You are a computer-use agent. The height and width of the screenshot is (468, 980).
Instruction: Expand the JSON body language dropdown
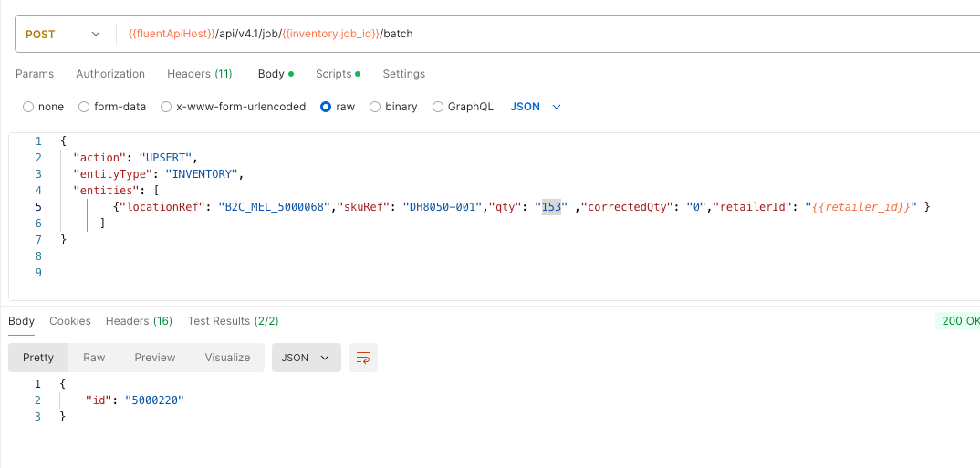point(536,107)
